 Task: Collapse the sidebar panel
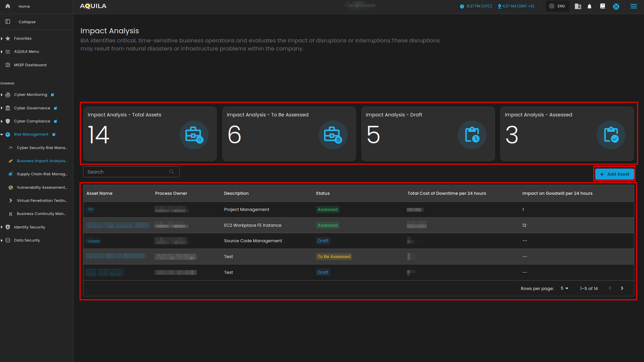[x=27, y=22]
